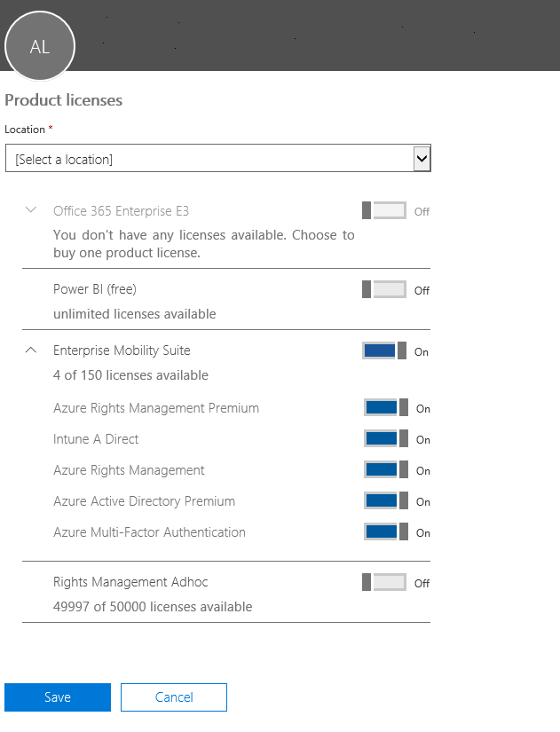Image resolution: width=560 pixels, height=732 pixels.
Task: Click the Save button
Action: [x=58, y=697]
